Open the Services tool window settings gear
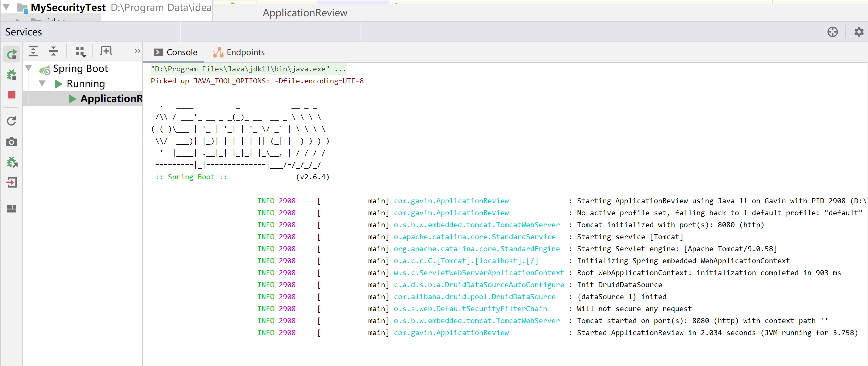 859,32
